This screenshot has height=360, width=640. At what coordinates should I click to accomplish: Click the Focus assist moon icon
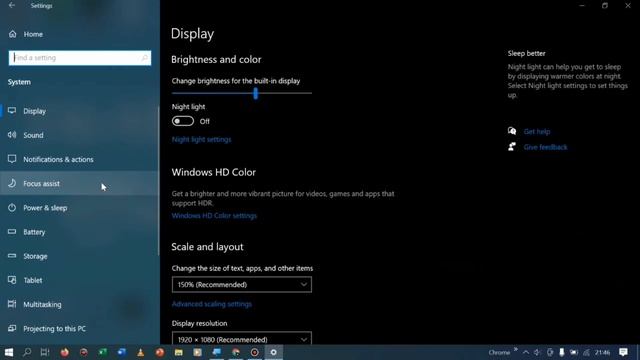[x=12, y=183]
